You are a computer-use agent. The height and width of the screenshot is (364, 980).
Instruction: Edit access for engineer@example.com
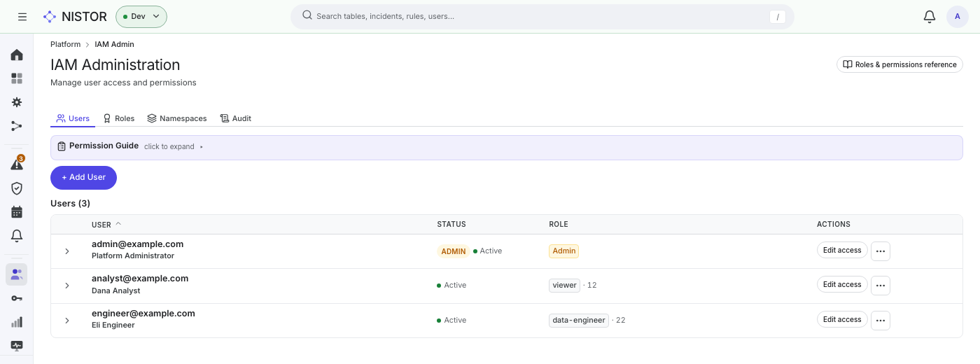click(x=842, y=319)
